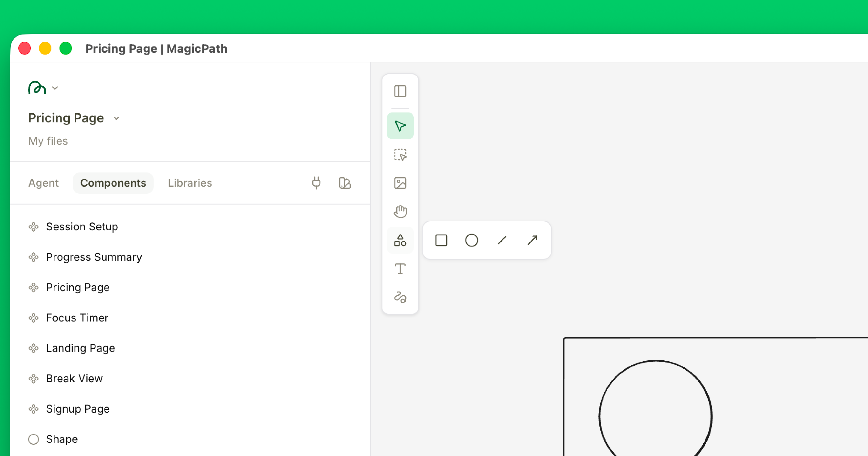Pick the rectangle shape option
Viewport: 868px width, 456px height.
(x=441, y=241)
